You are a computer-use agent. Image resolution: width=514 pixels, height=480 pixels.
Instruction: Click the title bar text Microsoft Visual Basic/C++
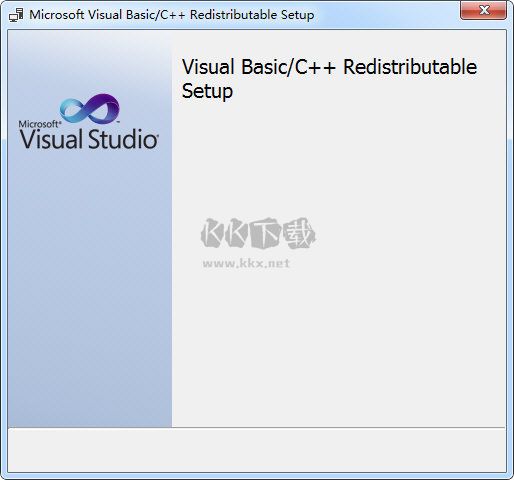click(x=107, y=15)
